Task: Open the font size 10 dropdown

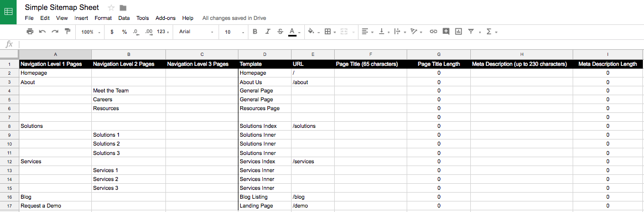Action: click(x=234, y=32)
